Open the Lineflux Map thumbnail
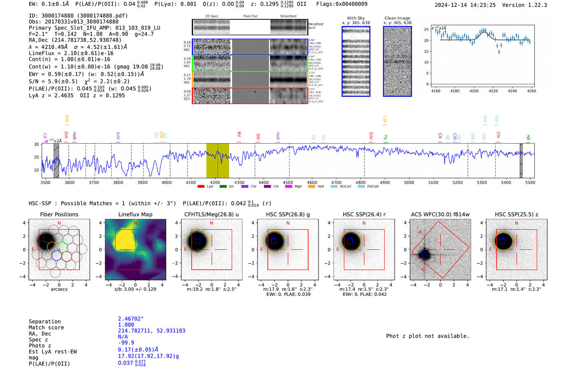Screen dimensions: 576x392 coord(135,249)
